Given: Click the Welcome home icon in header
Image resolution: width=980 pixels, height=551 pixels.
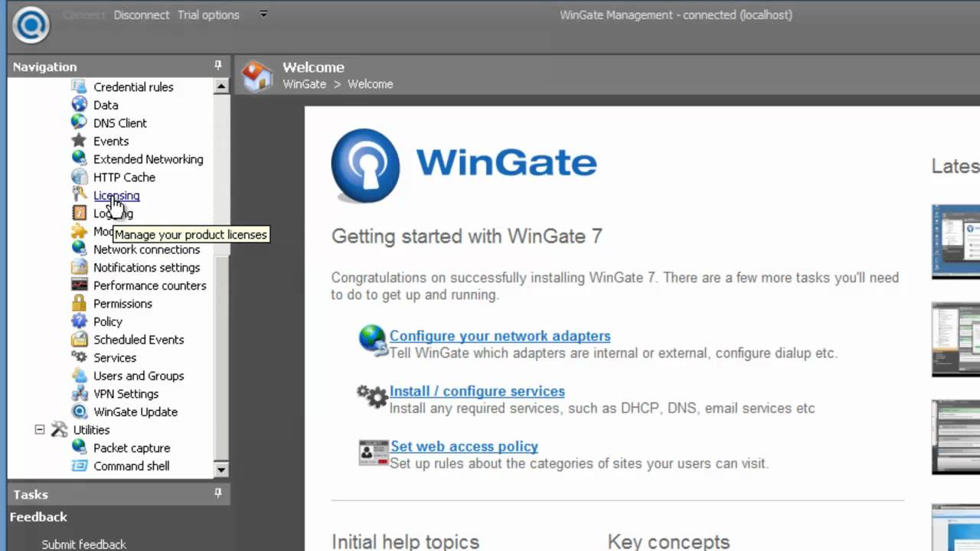Looking at the screenshot, I should pos(257,76).
